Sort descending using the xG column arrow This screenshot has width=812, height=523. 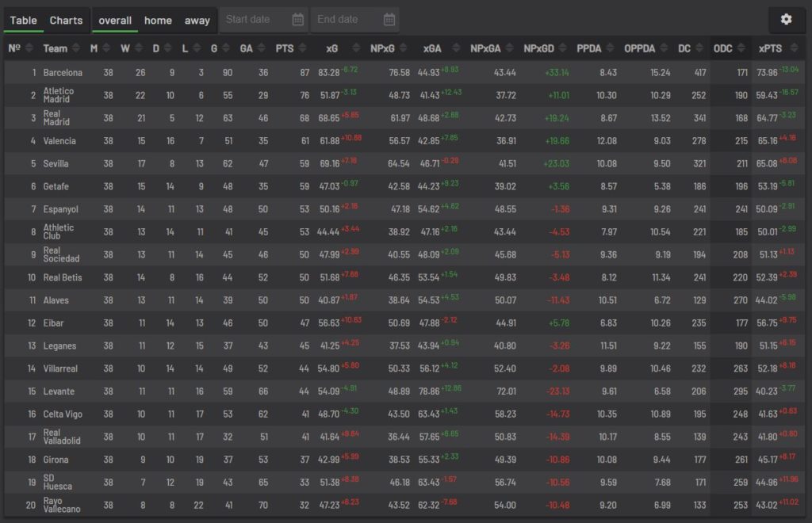pos(355,52)
